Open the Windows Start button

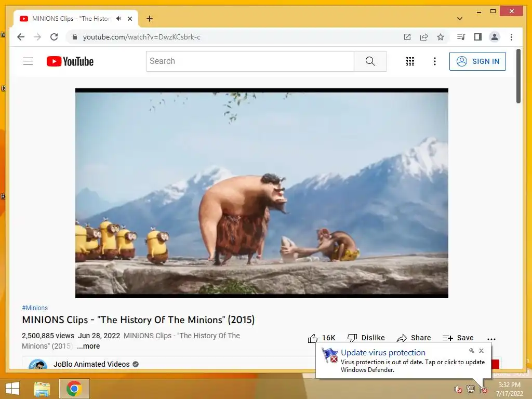point(12,389)
